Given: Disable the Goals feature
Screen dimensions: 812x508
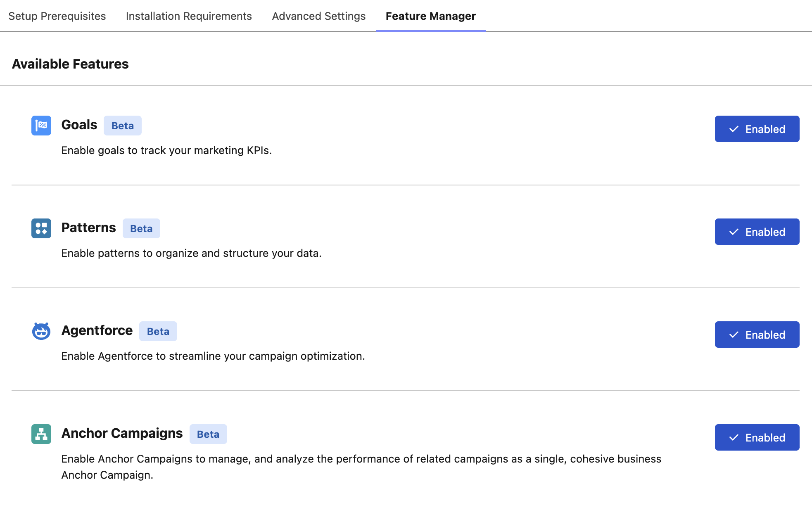Looking at the screenshot, I should click(x=757, y=129).
